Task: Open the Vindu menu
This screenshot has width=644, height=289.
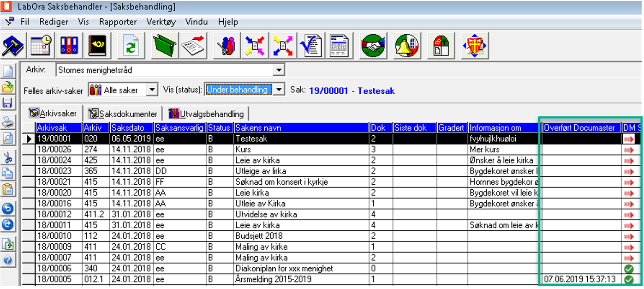Action: point(197,22)
